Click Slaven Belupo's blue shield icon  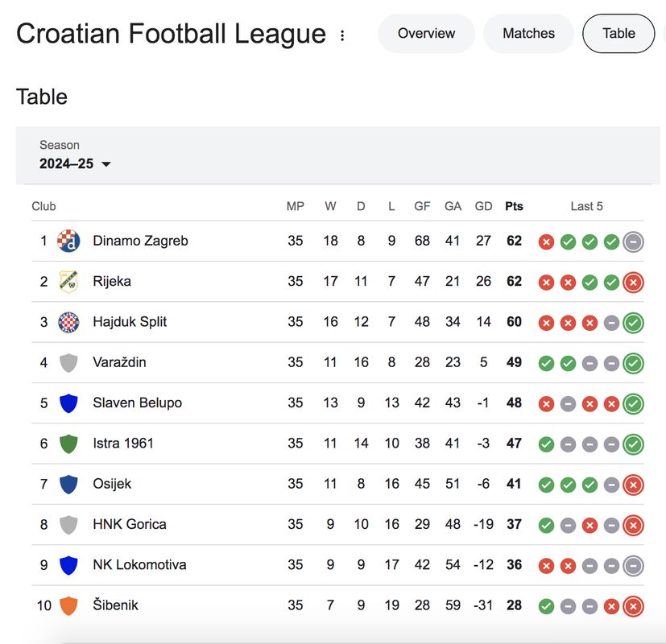(x=69, y=402)
